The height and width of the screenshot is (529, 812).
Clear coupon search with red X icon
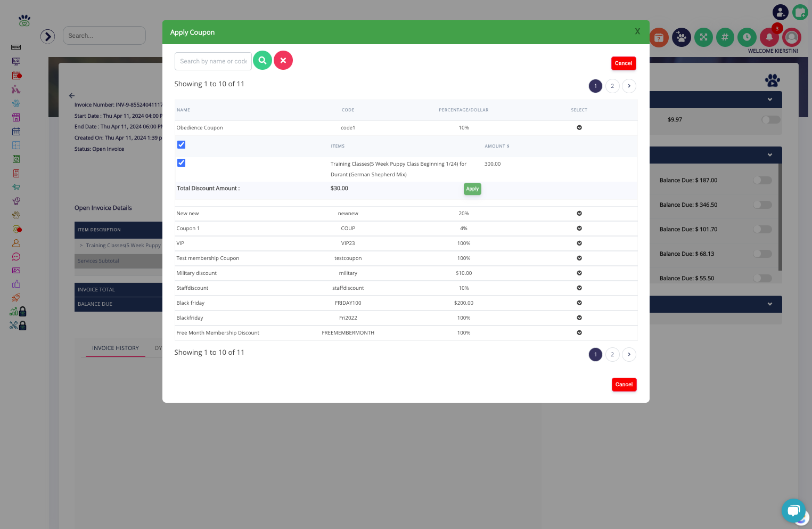point(283,60)
